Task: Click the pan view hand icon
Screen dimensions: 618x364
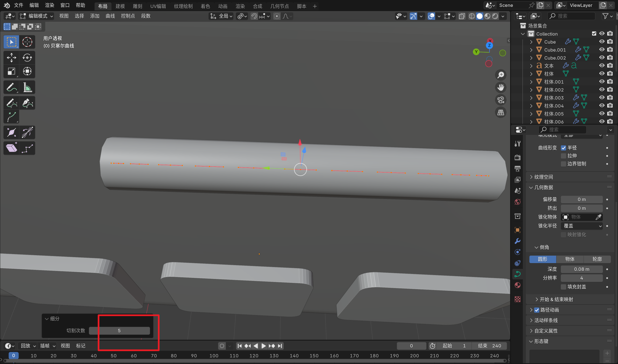Action: (x=500, y=87)
